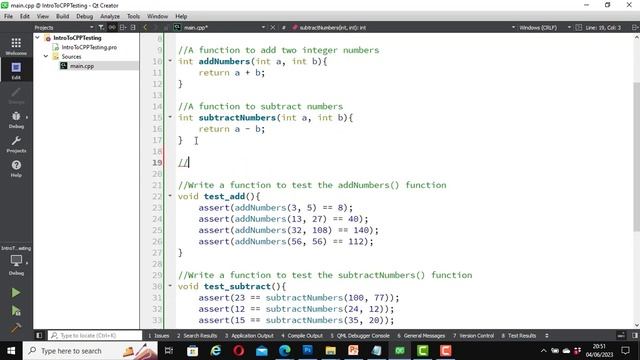
Task: Open the Help menu in menu bar
Action: pos(181,16)
